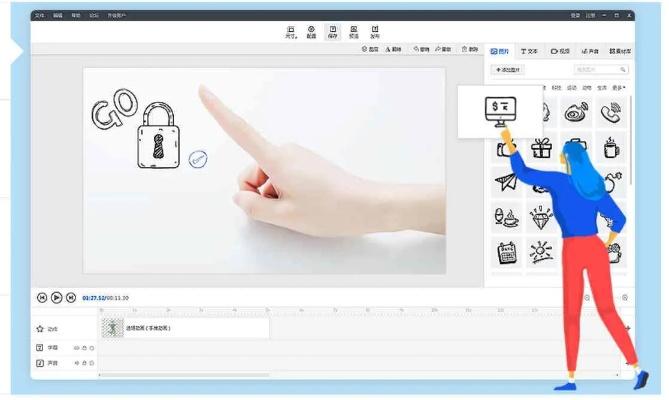Screen dimensions: 669x400
Task: Select the steaming coffee mug doodle
Action: pos(611,148)
